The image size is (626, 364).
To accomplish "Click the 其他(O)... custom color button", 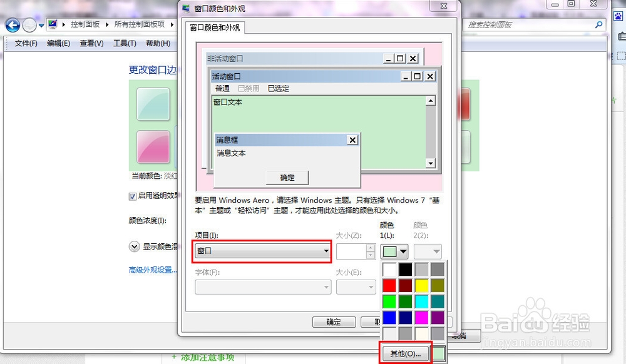I will coord(406,353).
